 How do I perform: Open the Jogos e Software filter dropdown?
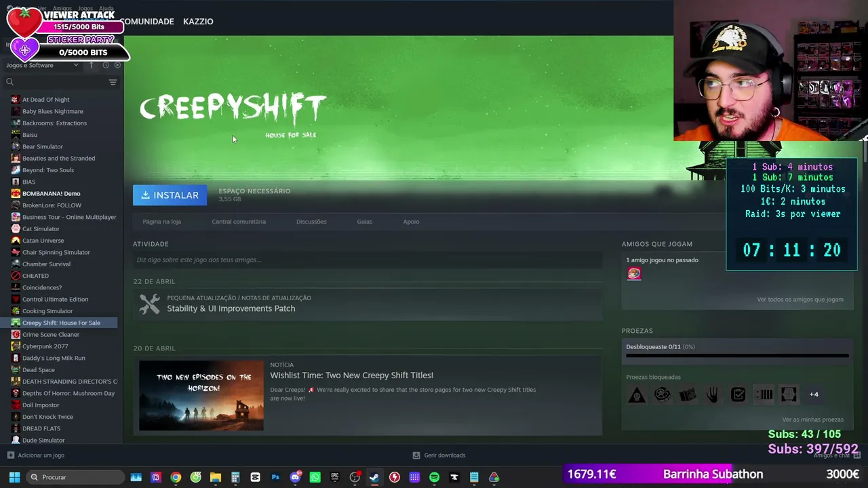tap(42, 65)
